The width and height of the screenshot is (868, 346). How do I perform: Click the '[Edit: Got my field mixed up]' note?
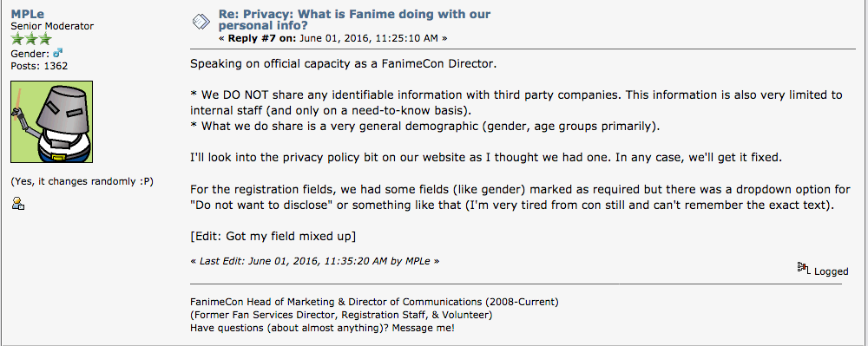(x=273, y=236)
